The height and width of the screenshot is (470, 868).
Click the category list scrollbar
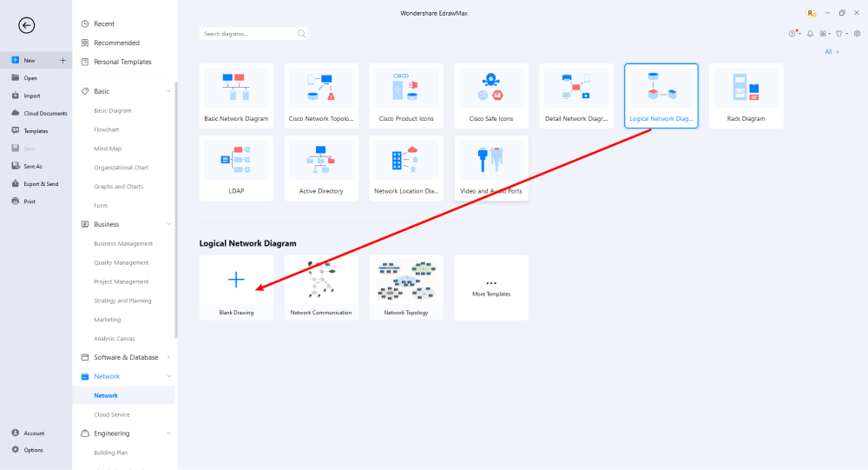point(176,210)
